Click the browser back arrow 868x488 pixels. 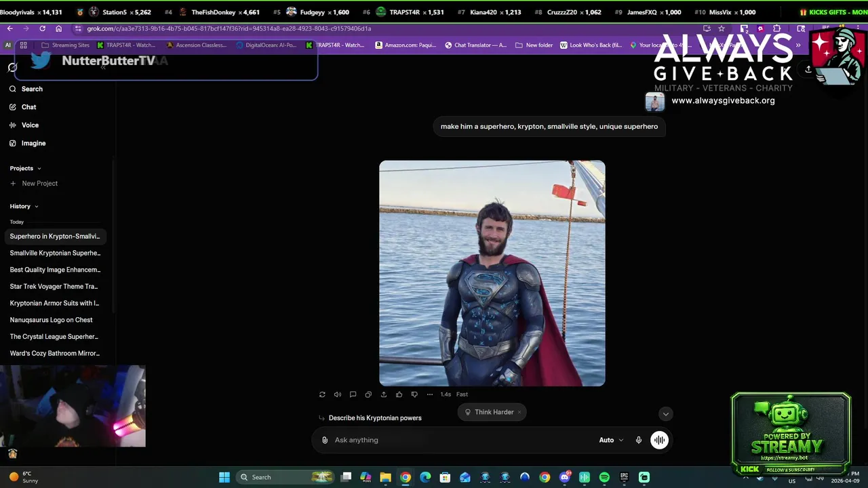coord(9,28)
